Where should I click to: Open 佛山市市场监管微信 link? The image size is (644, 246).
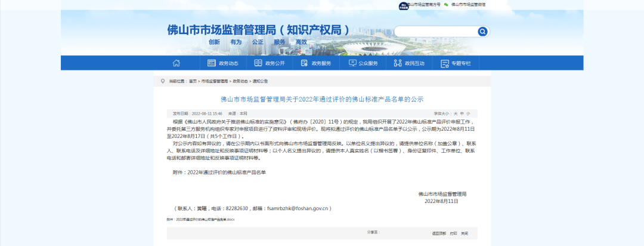pyautogui.click(x=468, y=5)
